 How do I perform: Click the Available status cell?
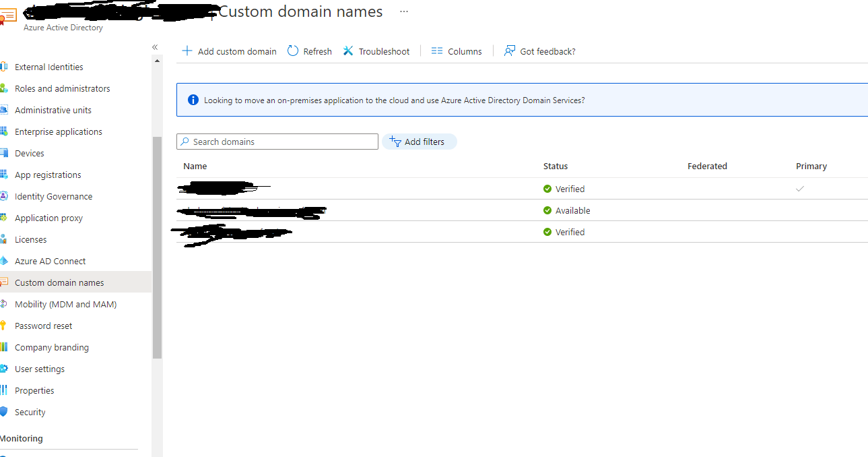(x=567, y=210)
